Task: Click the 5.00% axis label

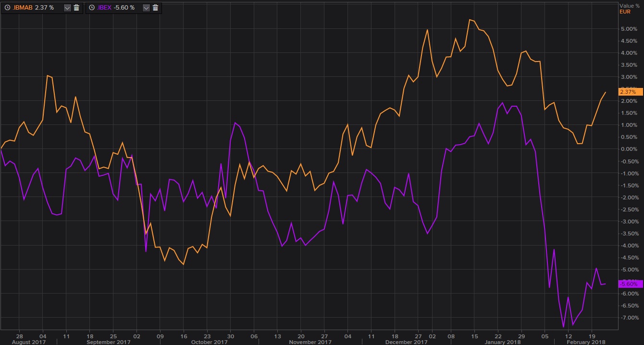Action: (x=629, y=29)
